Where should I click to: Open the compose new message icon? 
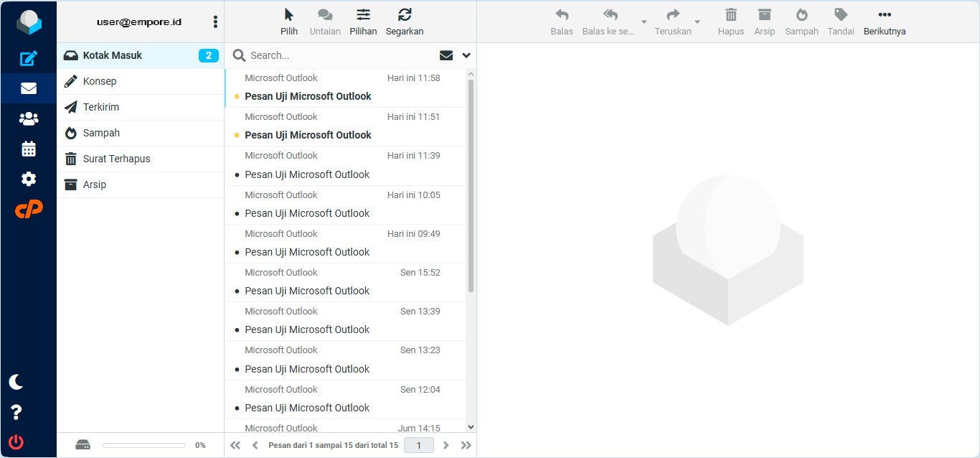[x=29, y=59]
